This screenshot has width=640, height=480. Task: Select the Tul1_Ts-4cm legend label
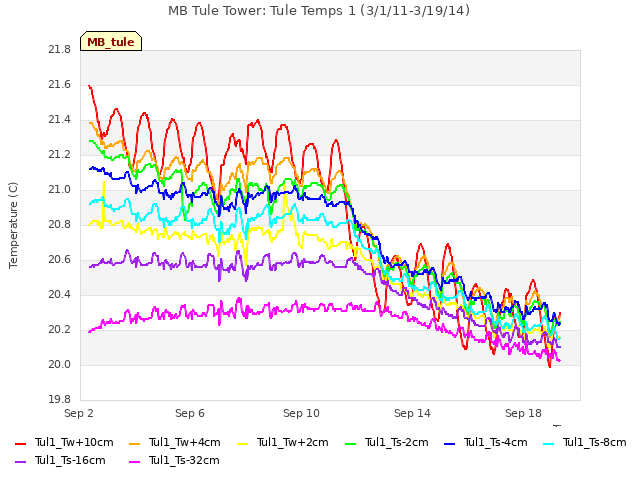(496, 442)
